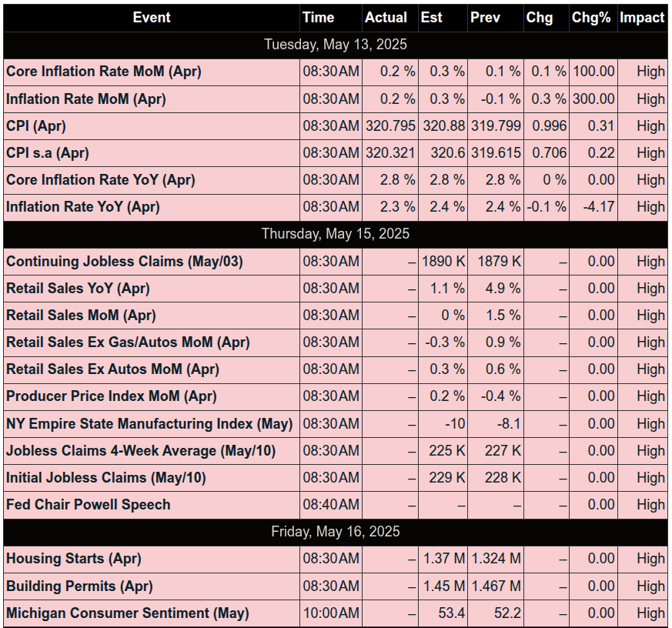Click the 300.00 Chg% cell
Screen dimensions: 672x628
coord(593,99)
